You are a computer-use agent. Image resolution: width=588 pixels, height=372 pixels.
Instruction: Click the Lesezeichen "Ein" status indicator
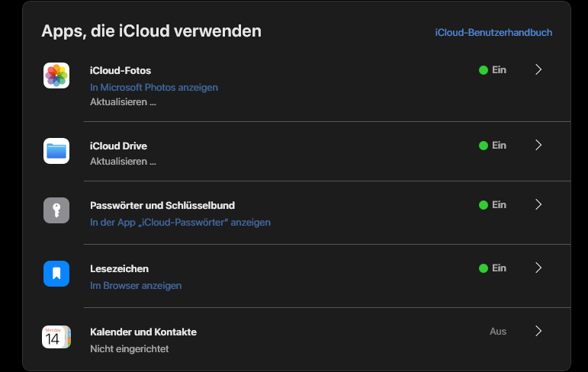pyautogui.click(x=493, y=268)
